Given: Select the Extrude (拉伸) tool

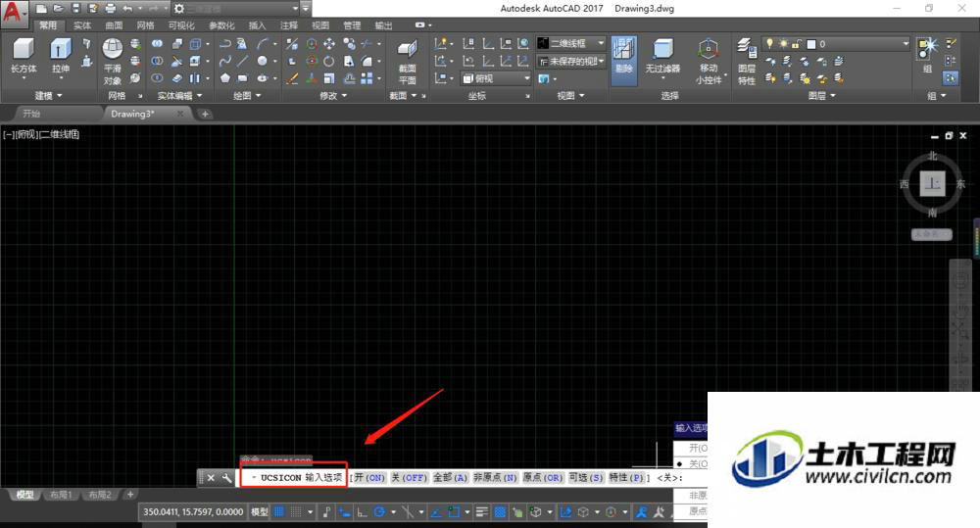Looking at the screenshot, I should click(60, 56).
